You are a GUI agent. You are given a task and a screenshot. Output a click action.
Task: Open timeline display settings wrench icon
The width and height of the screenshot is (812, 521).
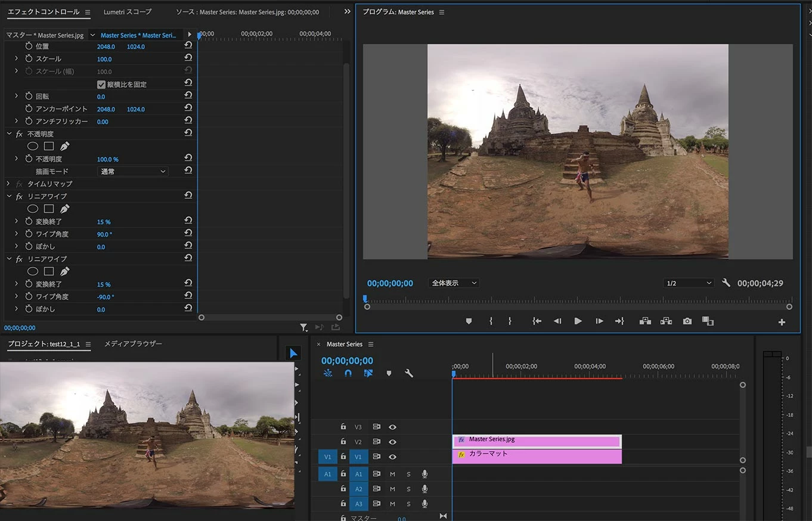click(408, 373)
